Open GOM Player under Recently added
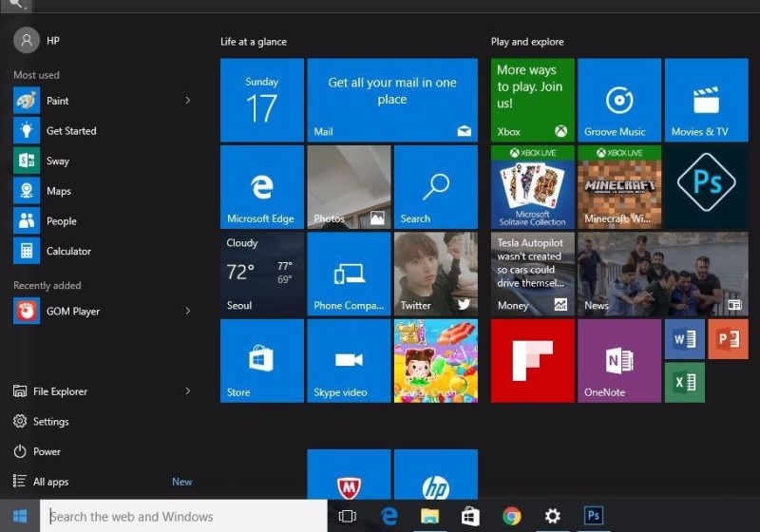The height and width of the screenshot is (532, 760). [x=103, y=311]
